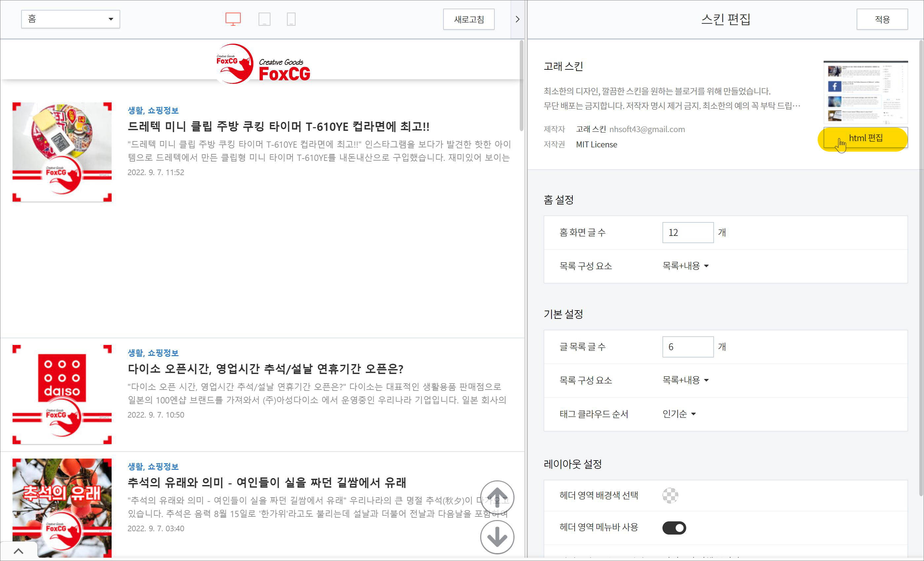Click the scroll-down arrow circle

pyautogui.click(x=497, y=537)
